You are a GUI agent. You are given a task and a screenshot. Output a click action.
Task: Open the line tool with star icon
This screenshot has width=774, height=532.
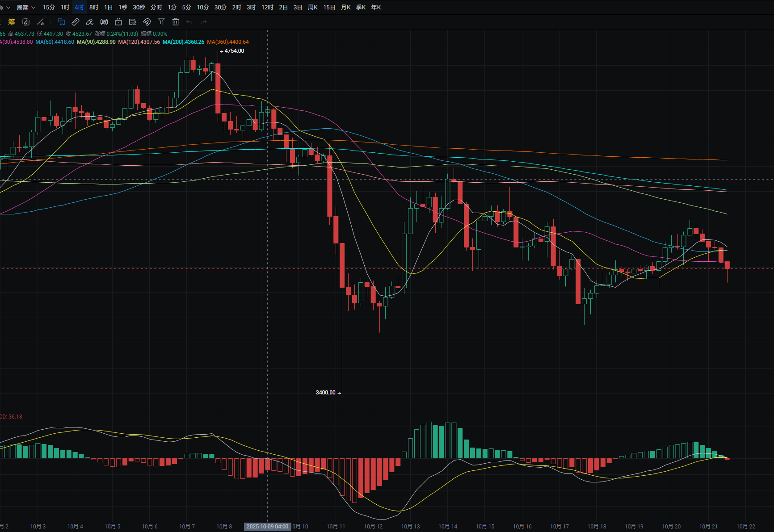(40, 22)
